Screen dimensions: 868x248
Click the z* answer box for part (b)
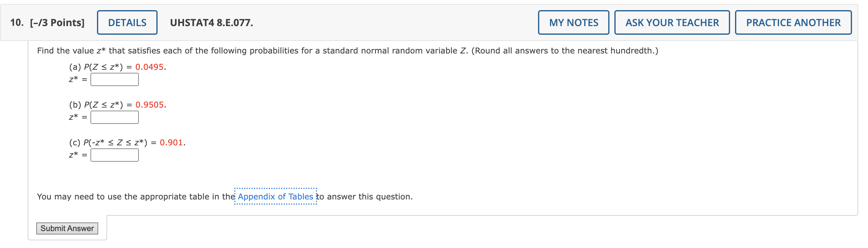[115, 117]
